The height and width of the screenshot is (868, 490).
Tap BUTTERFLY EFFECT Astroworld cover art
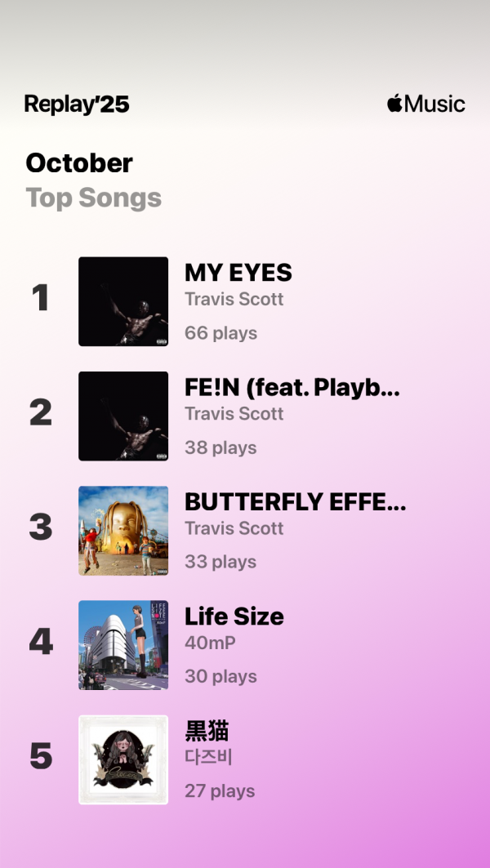[x=123, y=531]
